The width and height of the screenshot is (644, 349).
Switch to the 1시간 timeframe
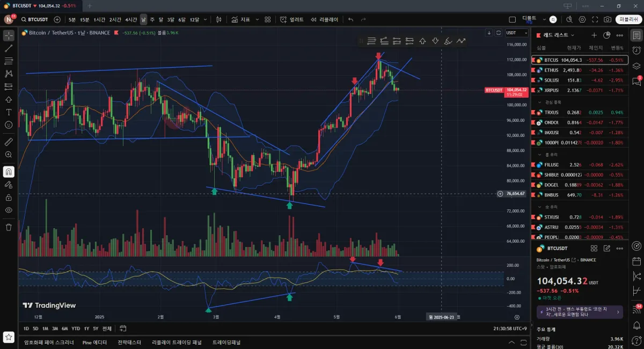click(x=99, y=19)
